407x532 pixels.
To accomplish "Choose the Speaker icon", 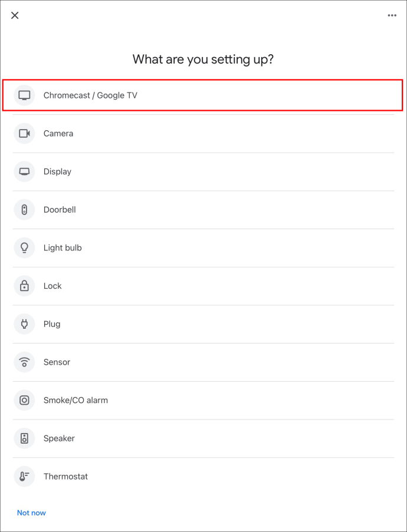I will coord(24,438).
